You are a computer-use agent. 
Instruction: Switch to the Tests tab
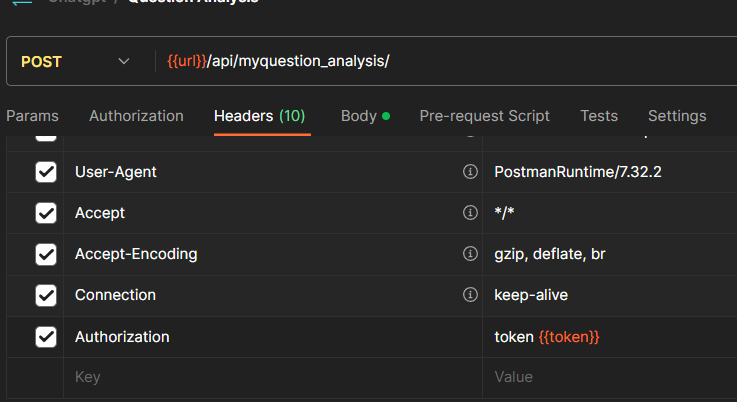point(599,116)
